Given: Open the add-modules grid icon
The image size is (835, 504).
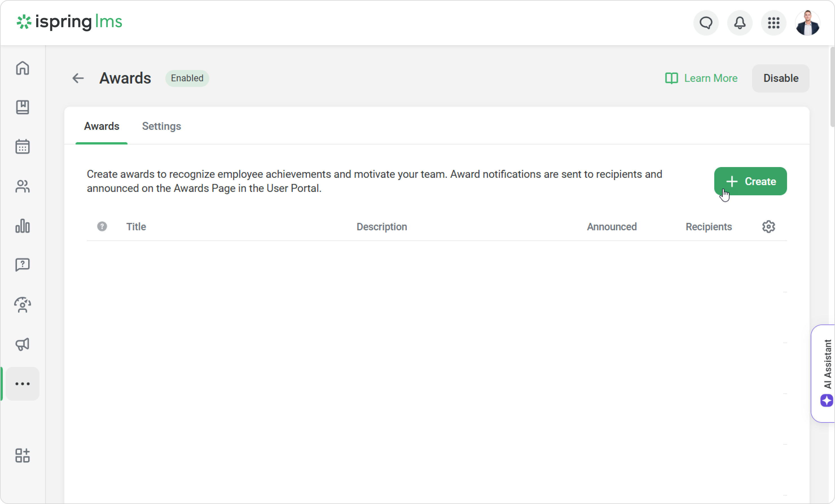Looking at the screenshot, I should (x=22, y=455).
